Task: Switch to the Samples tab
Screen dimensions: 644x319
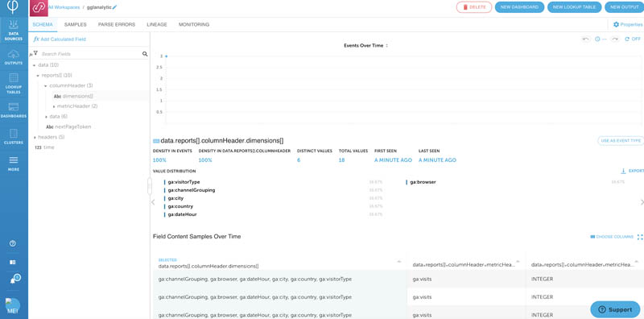Action: (75, 25)
